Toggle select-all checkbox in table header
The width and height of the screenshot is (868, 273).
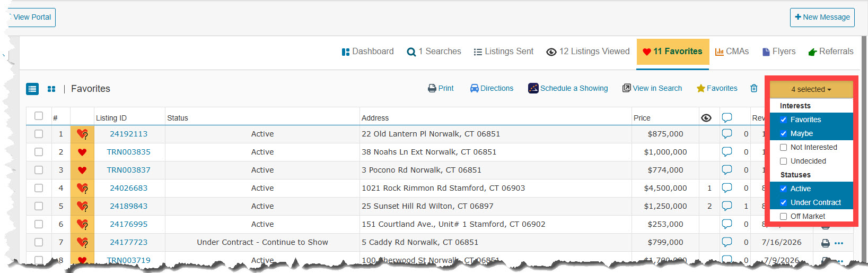[x=39, y=116]
